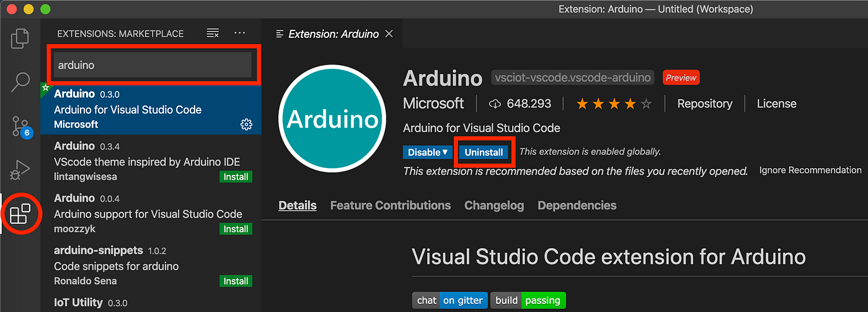Screen dimensions: 868x312
Task: Click the download count cloud icon
Action: [x=495, y=104]
